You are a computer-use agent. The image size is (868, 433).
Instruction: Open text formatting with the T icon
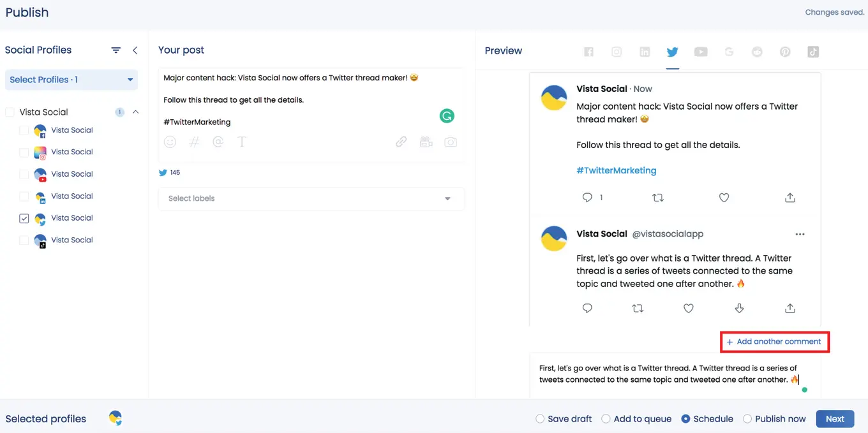tap(242, 142)
